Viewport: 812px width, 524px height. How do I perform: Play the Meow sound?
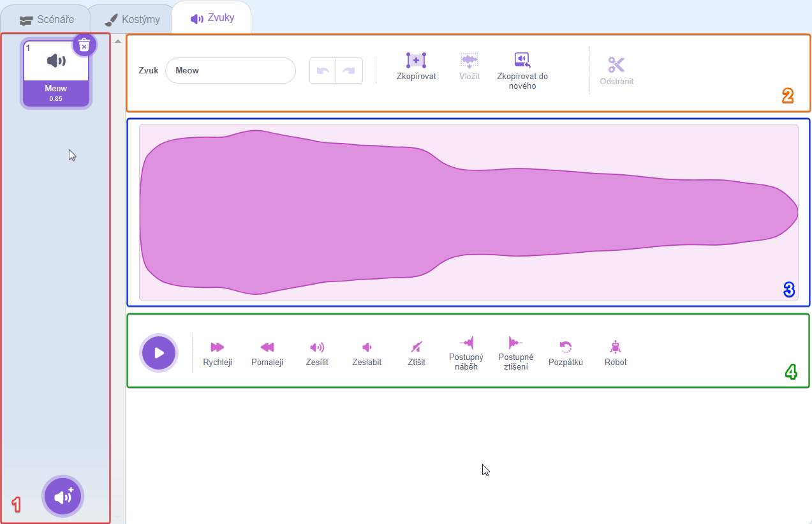(159, 353)
